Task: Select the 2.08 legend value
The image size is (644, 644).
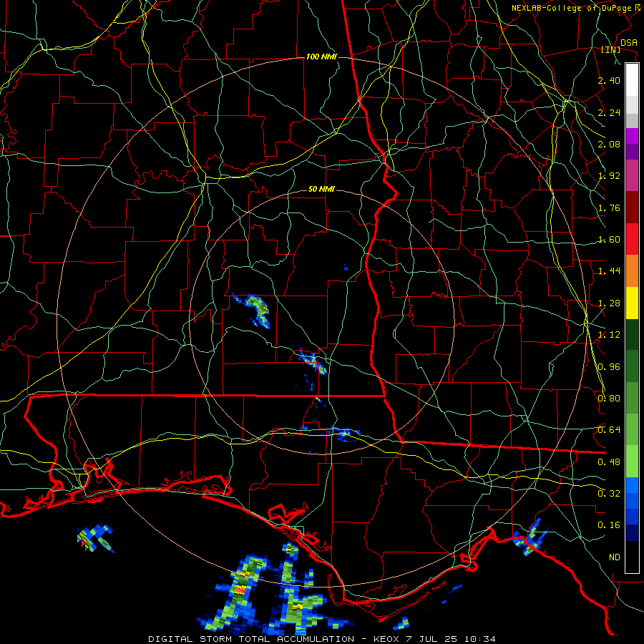Action: tap(609, 144)
